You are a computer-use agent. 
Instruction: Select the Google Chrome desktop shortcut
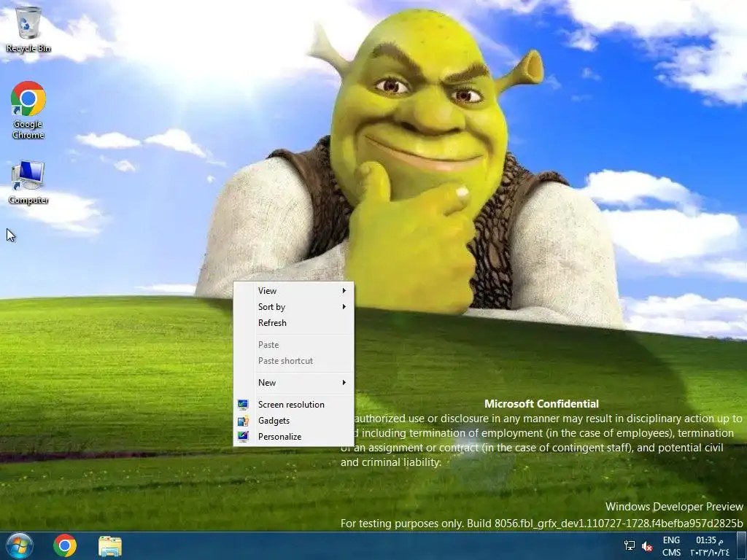pyautogui.click(x=28, y=110)
